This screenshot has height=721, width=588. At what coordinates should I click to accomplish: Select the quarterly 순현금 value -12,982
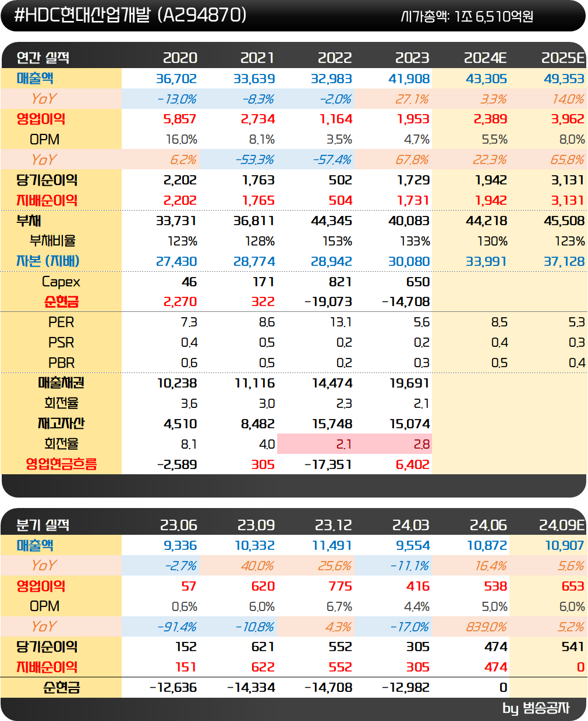pos(406,687)
